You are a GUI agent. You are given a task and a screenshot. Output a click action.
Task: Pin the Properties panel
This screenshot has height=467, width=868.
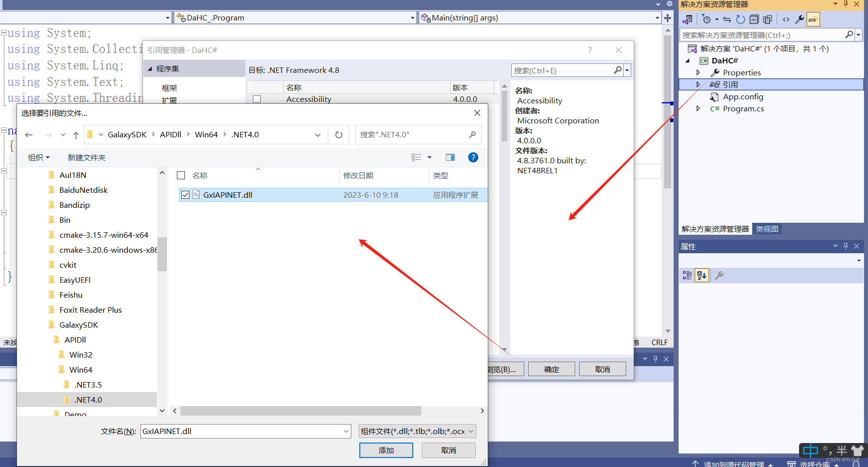846,246
